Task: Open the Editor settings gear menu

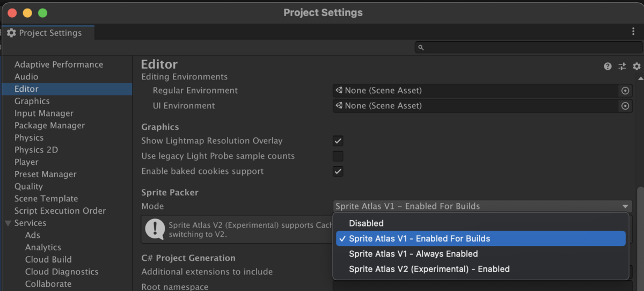Action: coord(636,67)
